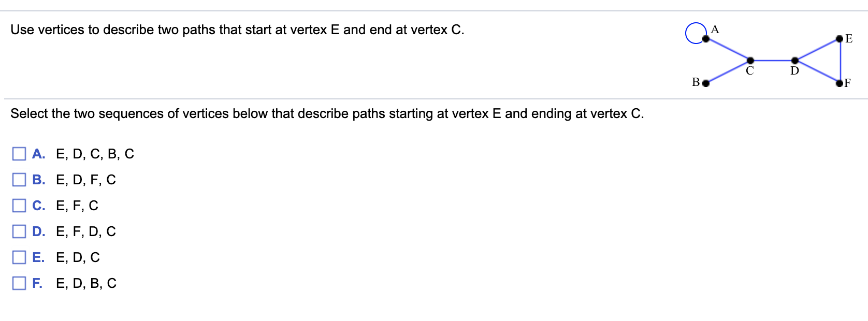Click the blue letter label "F."

tap(37, 283)
